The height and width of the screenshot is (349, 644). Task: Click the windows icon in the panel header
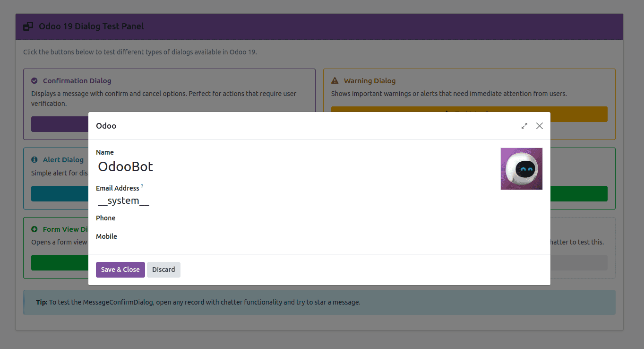coord(28,26)
